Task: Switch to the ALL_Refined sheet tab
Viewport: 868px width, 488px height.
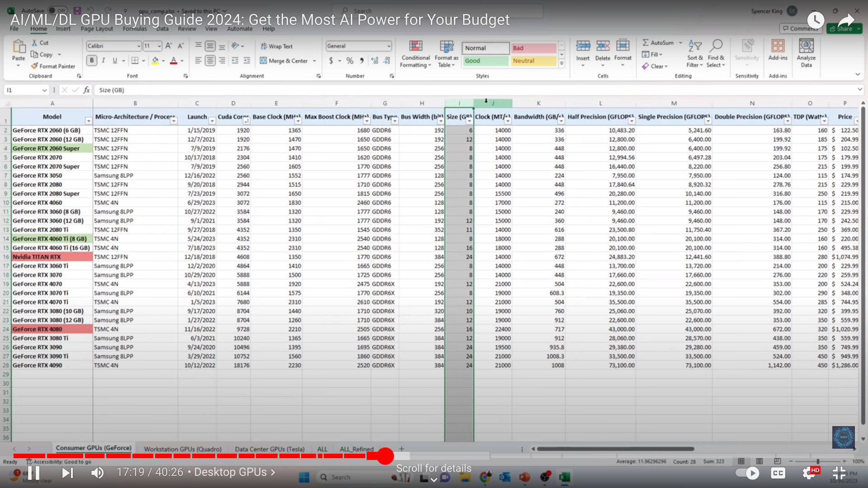Action: tap(356, 448)
